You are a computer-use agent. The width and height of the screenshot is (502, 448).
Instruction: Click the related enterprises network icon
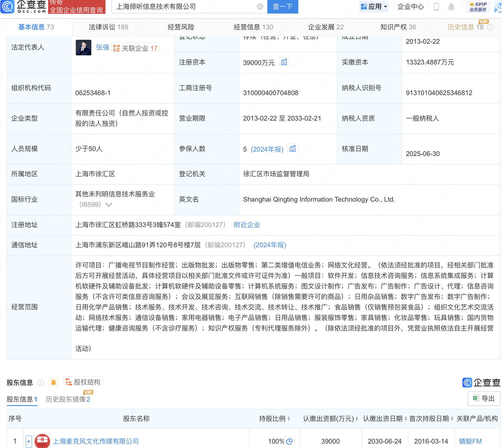pyautogui.click(x=117, y=48)
